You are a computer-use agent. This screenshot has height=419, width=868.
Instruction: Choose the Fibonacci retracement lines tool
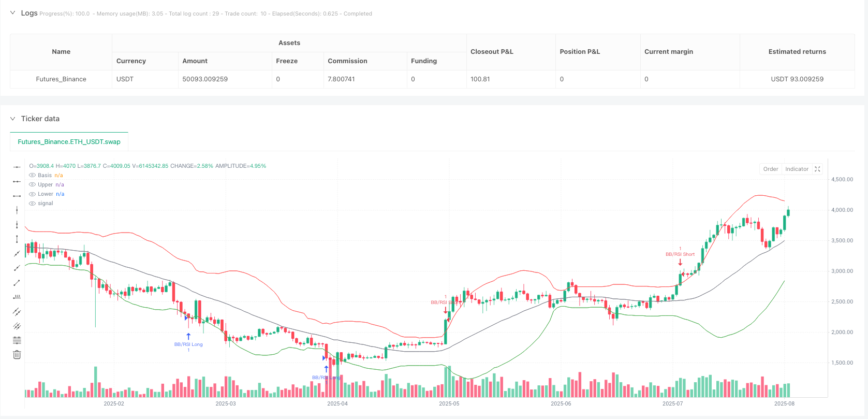tap(17, 340)
